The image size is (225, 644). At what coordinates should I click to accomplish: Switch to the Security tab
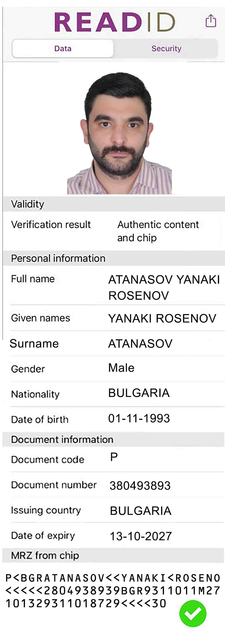166,48
